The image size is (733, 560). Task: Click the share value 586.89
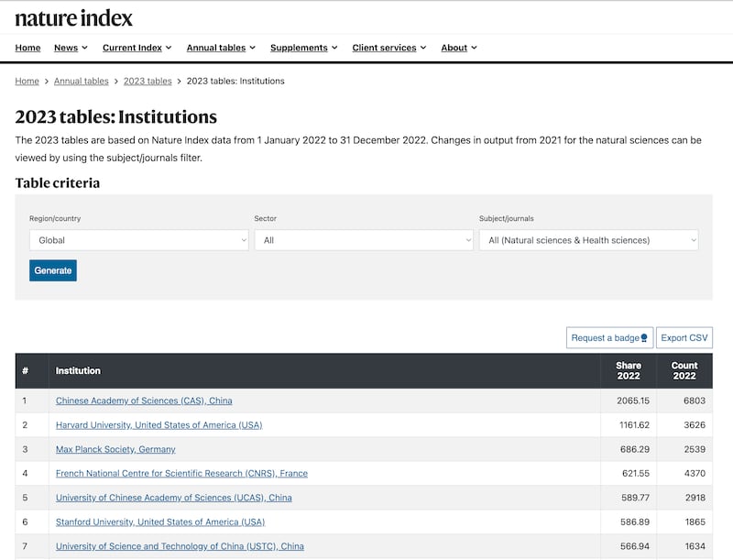[x=635, y=522]
